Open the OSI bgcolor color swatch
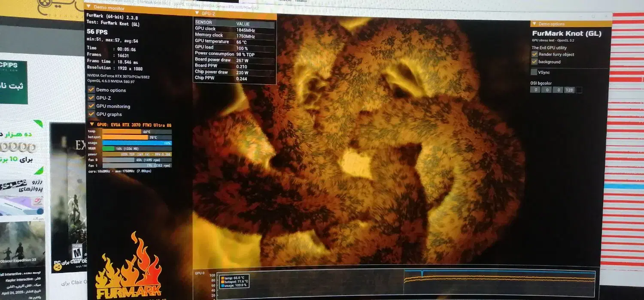 (579, 90)
